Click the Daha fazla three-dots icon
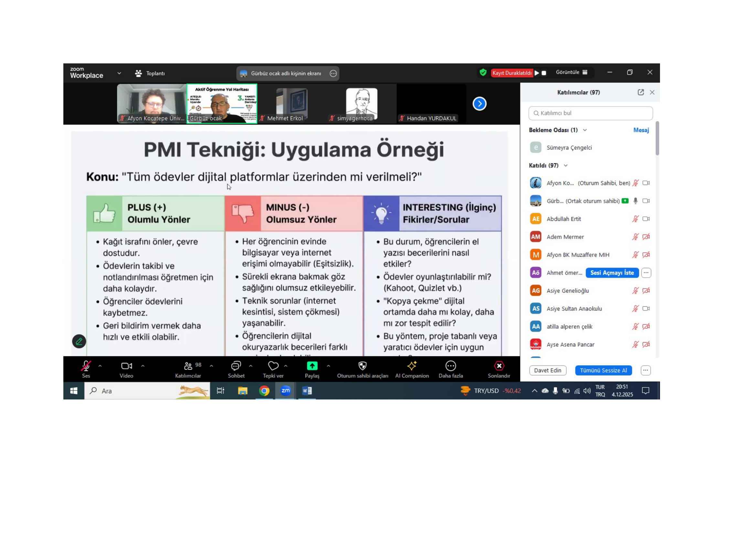 451,366
